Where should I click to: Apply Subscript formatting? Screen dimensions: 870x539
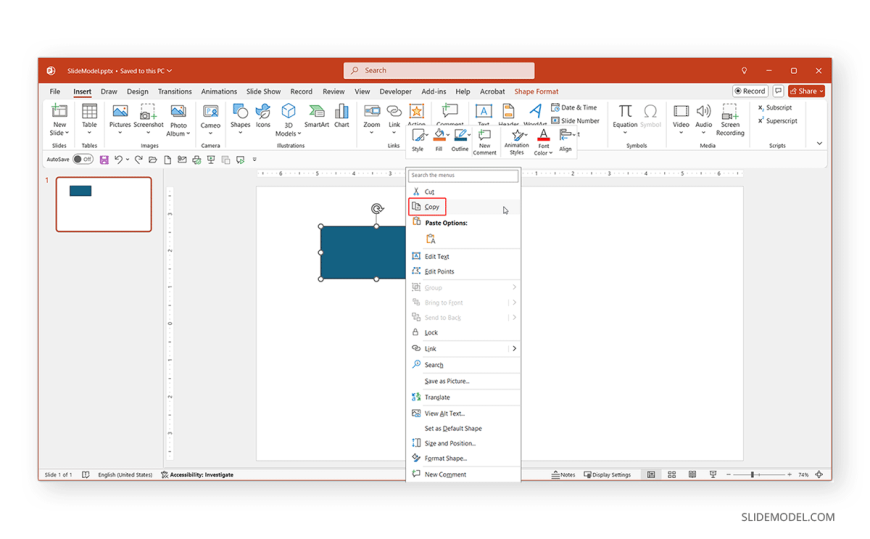775,108
